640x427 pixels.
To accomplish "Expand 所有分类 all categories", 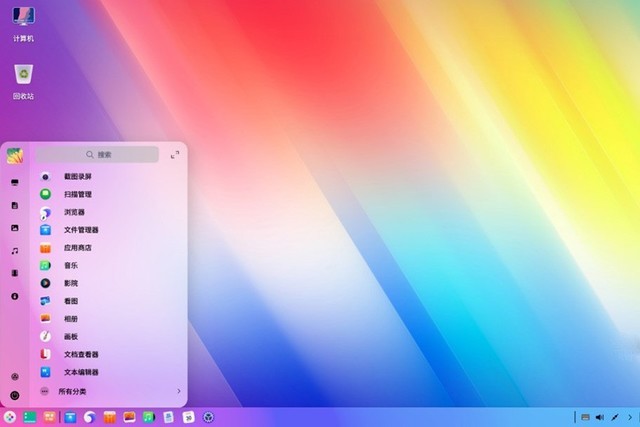I will pos(109,391).
